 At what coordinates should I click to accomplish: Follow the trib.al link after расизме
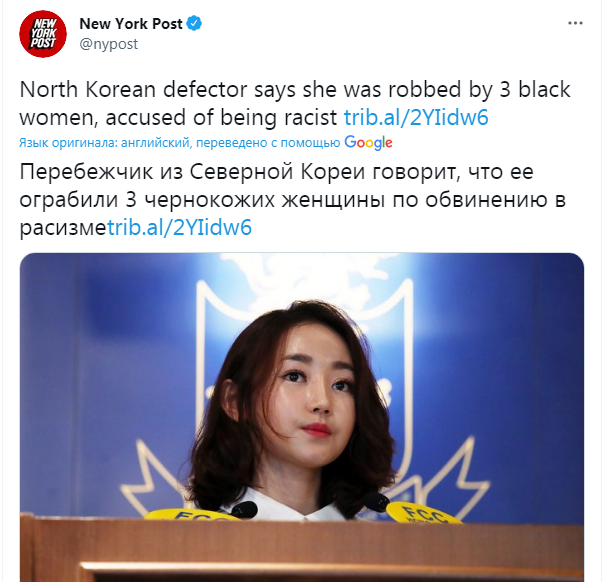click(x=180, y=227)
